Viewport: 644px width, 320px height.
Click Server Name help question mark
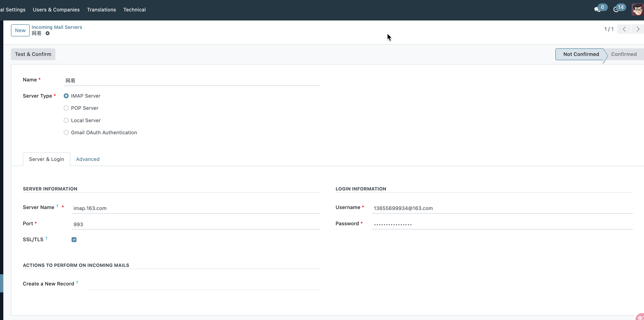[x=57, y=206]
